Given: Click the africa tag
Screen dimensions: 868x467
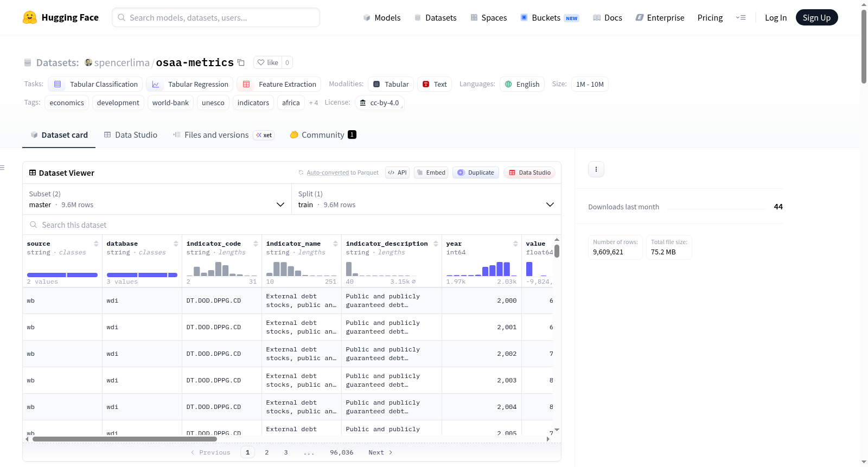Looking at the screenshot, I should (291, 103).
